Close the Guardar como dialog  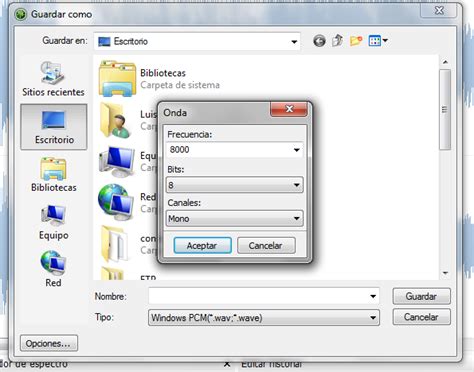439,11
